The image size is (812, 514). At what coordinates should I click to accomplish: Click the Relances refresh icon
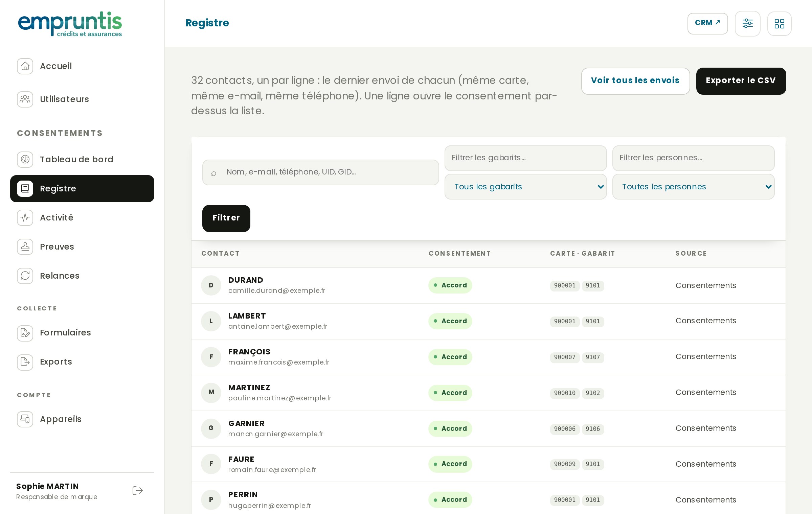click(x=25, y=276)
